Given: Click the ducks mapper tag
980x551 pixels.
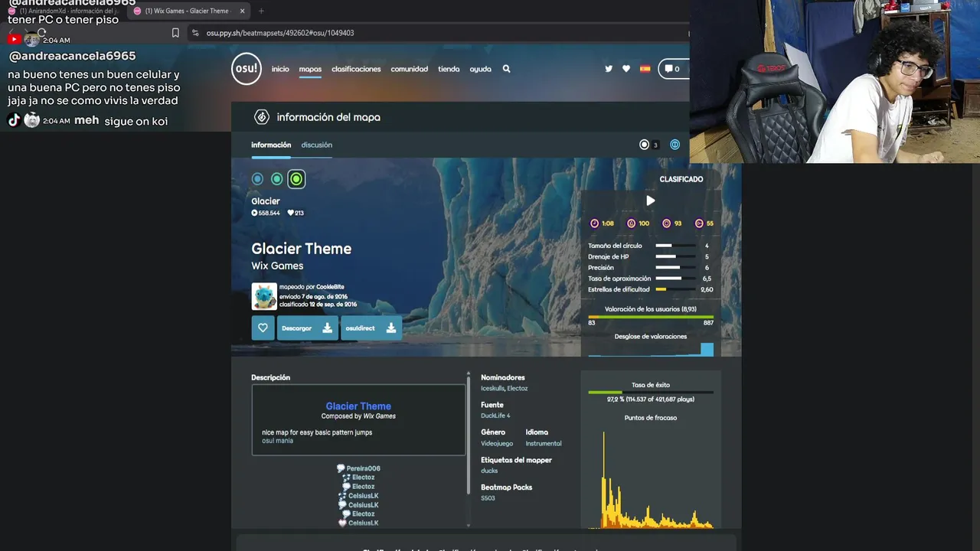Looking at the screenshot, I should 489,471.
